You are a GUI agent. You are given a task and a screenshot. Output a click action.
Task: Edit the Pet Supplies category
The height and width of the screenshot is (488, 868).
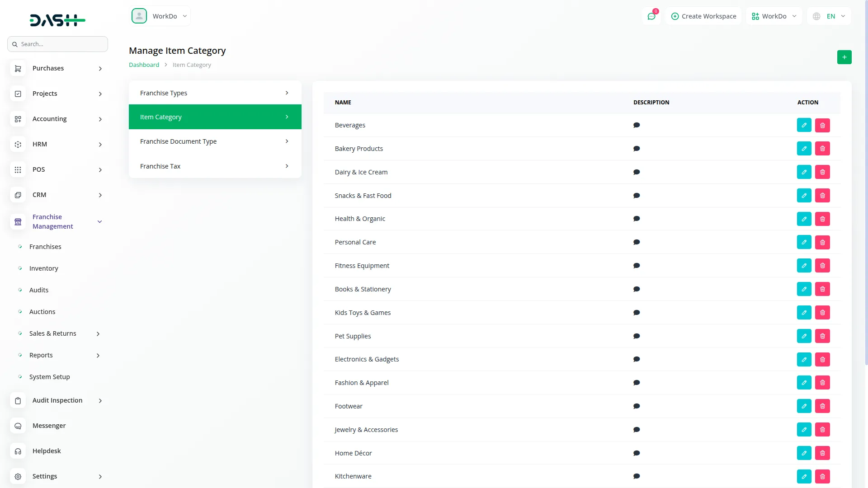(x=804, y=336)
